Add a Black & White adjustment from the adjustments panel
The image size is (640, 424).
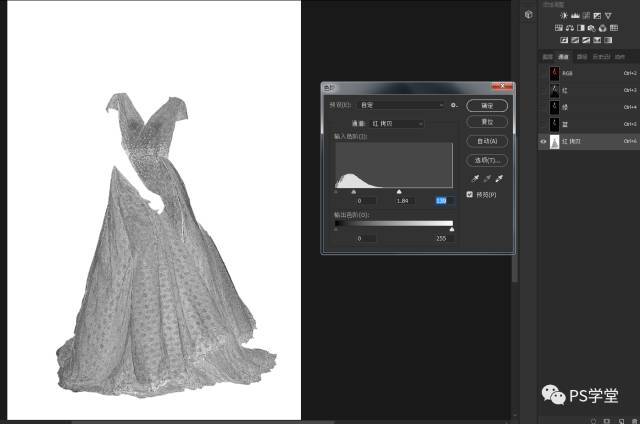coord(580,28)
